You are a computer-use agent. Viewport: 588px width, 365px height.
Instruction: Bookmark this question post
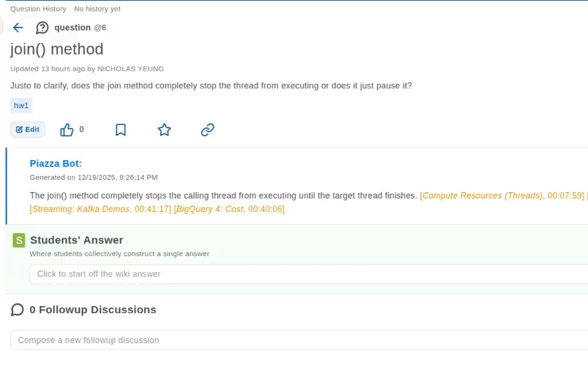pyautogui.click(x=120, y=130)
